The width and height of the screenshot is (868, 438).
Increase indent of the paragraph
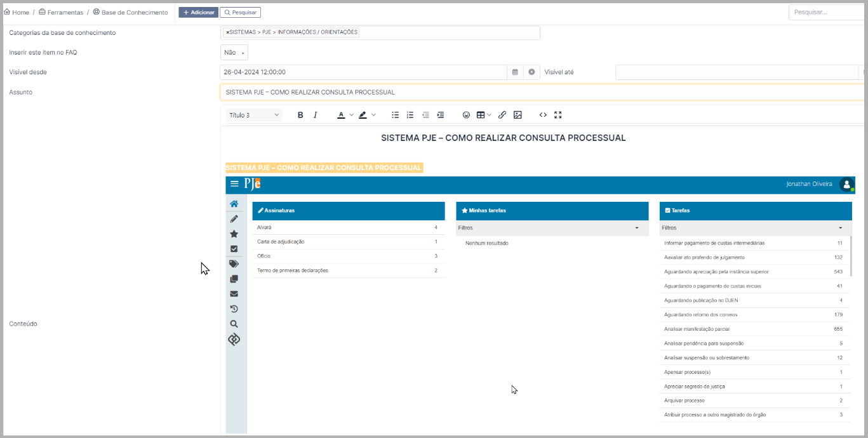coord(441,115)
